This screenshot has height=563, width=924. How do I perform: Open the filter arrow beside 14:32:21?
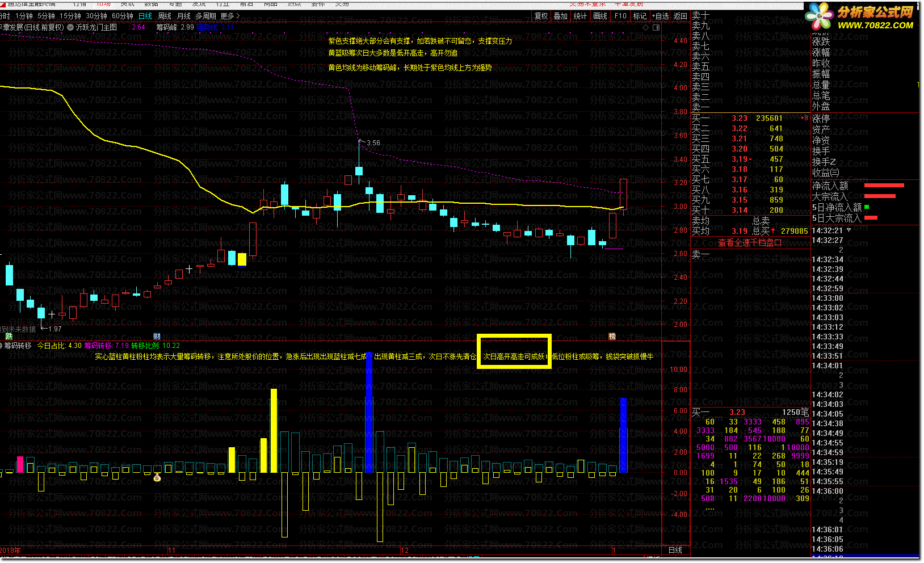click(x=849, y=230)
